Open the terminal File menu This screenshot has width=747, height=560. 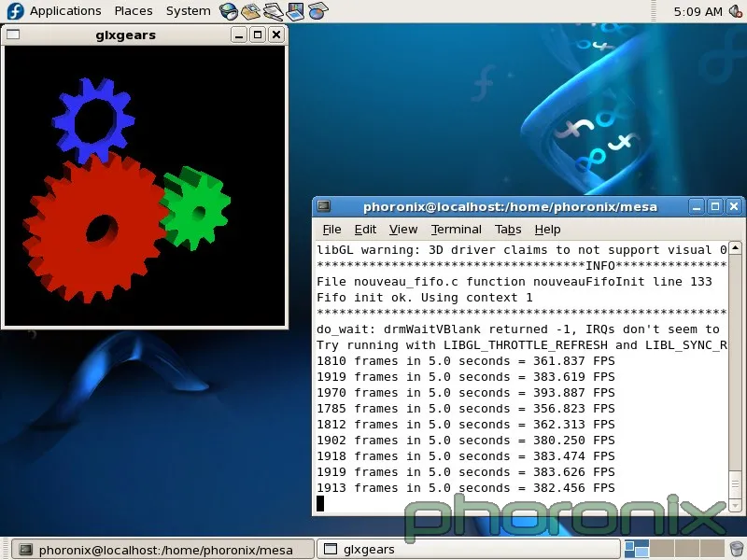pos(331,230)
